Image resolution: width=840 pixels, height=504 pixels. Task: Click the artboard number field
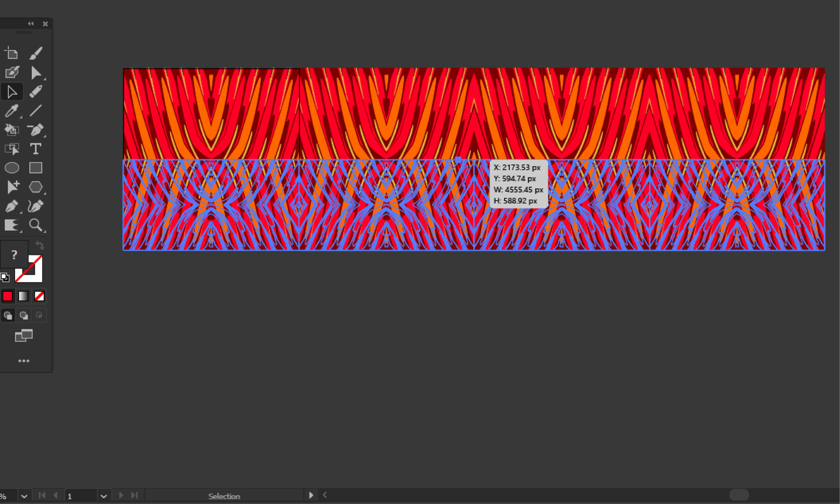[x=81, y=496]
